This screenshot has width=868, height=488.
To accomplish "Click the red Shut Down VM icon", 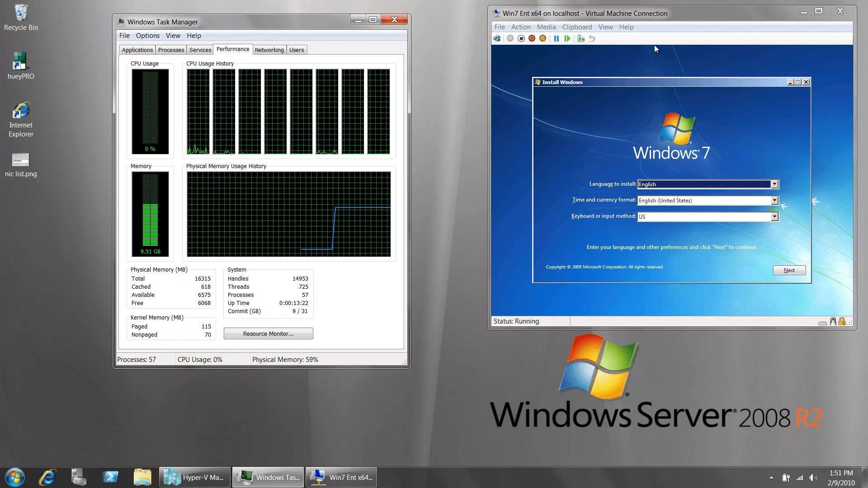I will 532,39.
